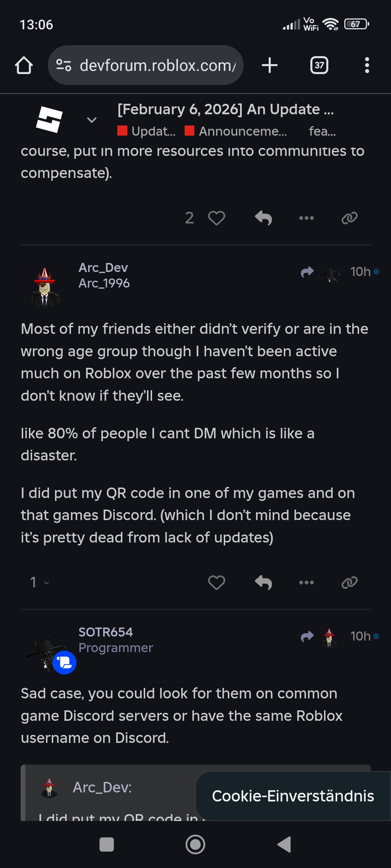The height and width of the screenshot is (868, 391).
Task: Tap the browser home icon
Action: (24, 65)
